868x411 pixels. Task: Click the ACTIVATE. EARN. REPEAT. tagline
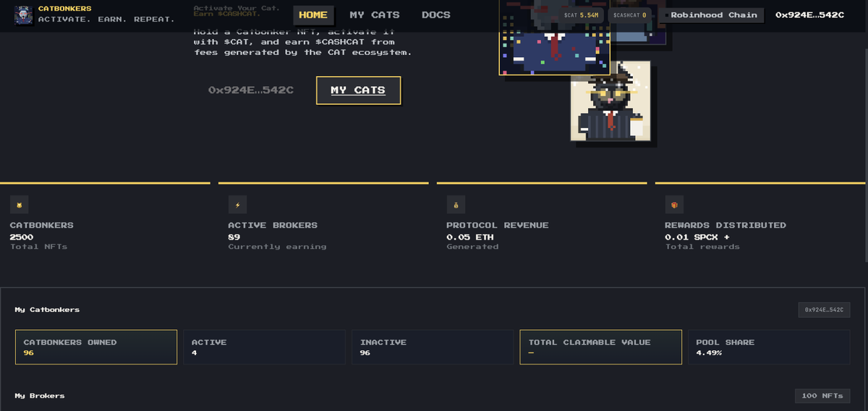click(x=106, y=20)
